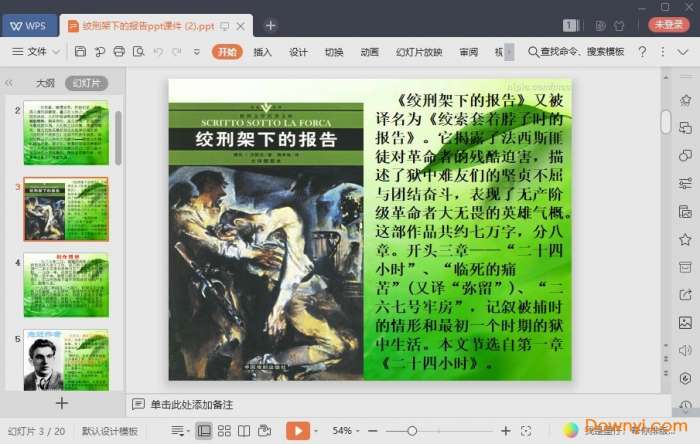The height and width of the screenshot is (444, 700).
Task: Start slideshow with orange play button
Action: click(x=298, y=431)
